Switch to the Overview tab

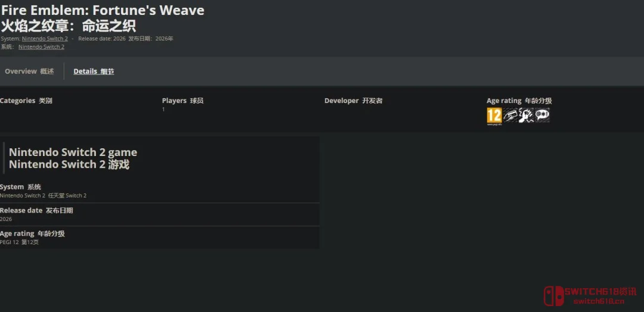pyautogui.click(x=29, y=71)
